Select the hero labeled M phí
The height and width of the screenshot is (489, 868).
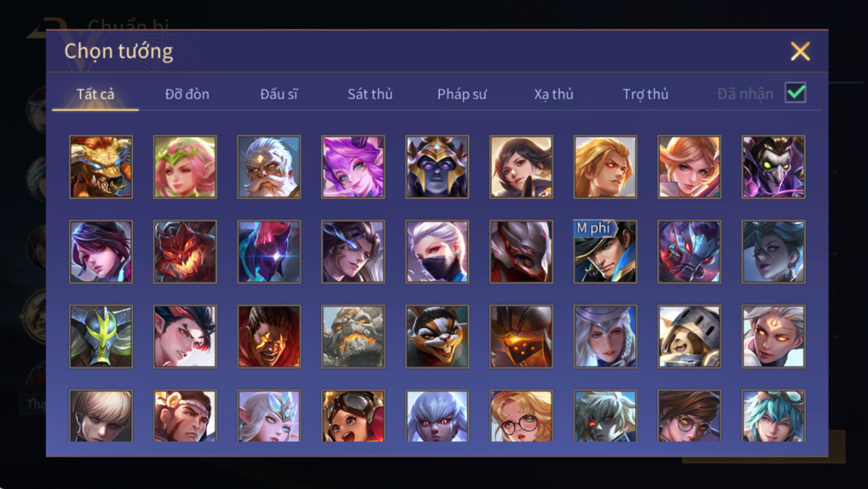[605, 251]
